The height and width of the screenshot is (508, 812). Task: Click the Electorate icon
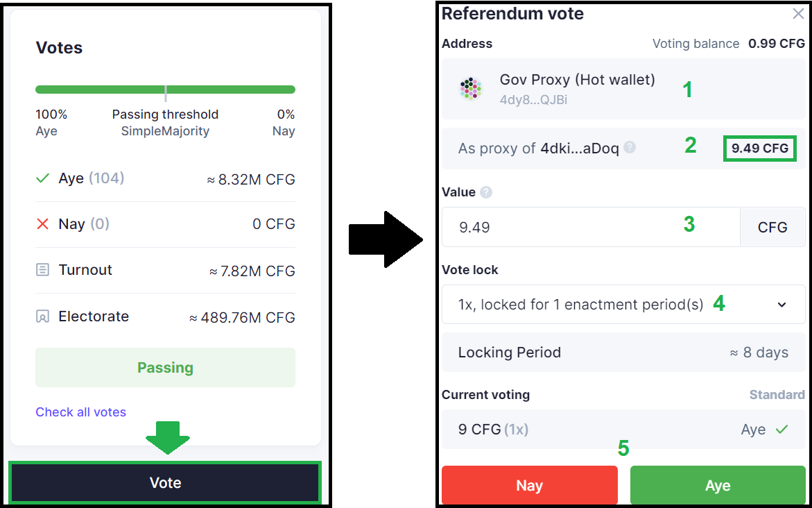[42, 316]
